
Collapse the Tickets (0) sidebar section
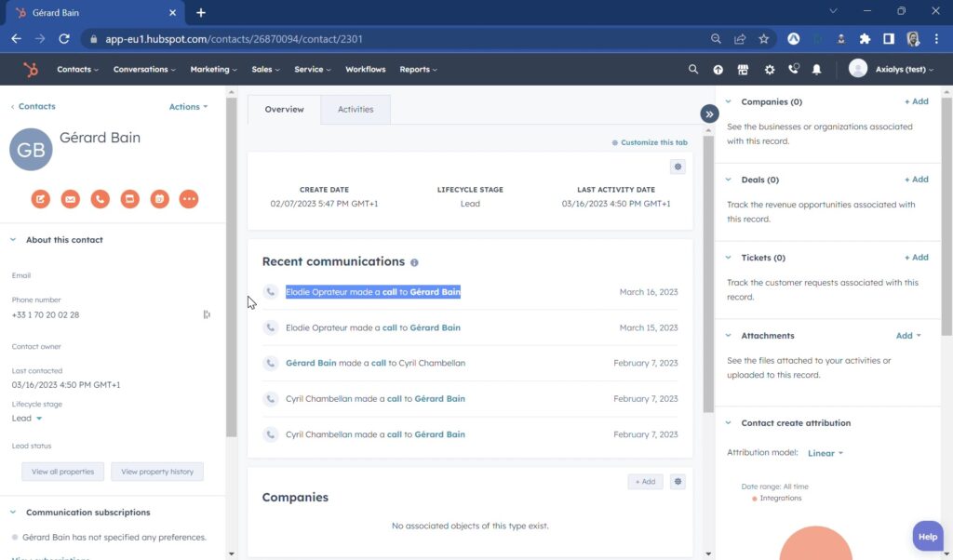[x=728, y=258]
